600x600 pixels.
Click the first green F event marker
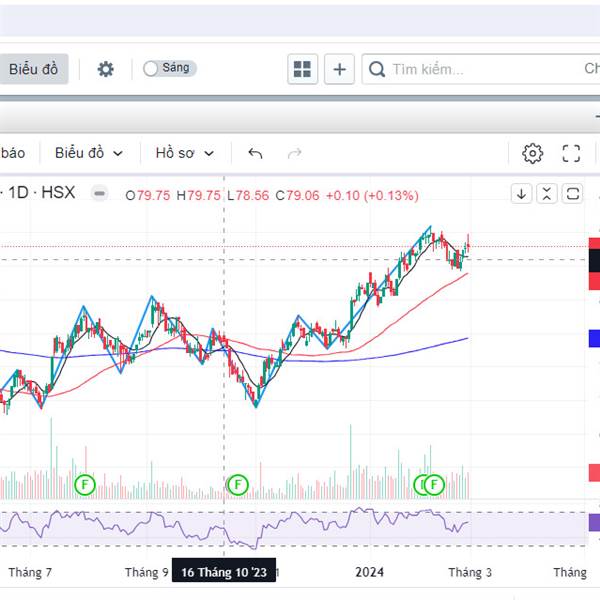[85, 485]
